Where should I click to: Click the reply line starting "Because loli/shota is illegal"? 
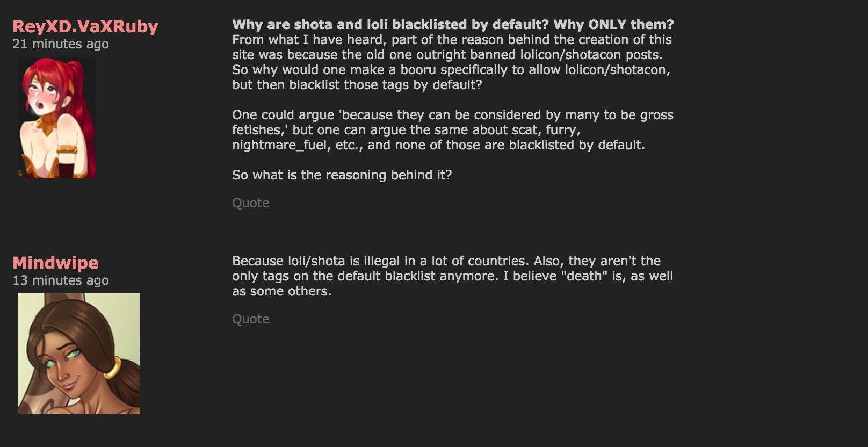(446, 261)
